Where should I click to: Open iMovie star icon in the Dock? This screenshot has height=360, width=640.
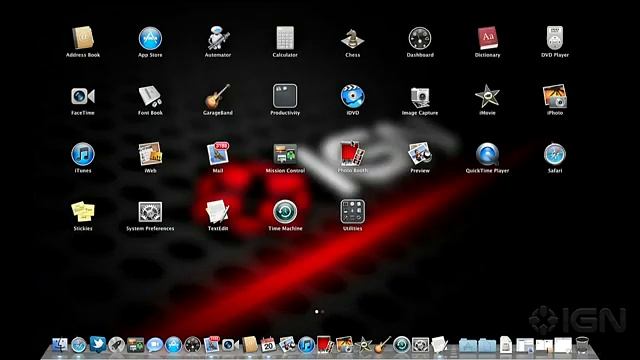coord(363,345)
